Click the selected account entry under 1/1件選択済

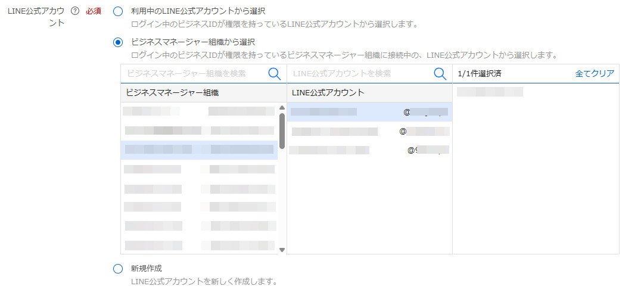490,92
